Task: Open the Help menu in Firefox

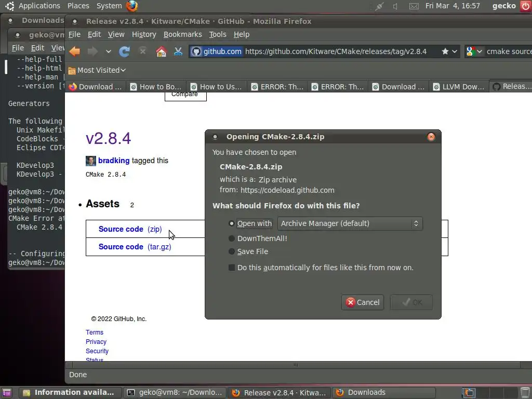Action: click(241, 34)
